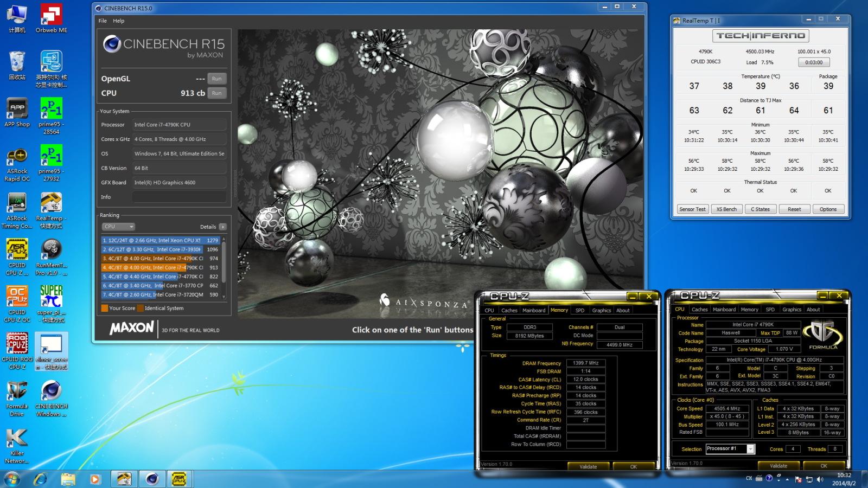Click Internet Explorer in the taskbar
This screenshot has height=488, width=868.
tap(40, 479)
